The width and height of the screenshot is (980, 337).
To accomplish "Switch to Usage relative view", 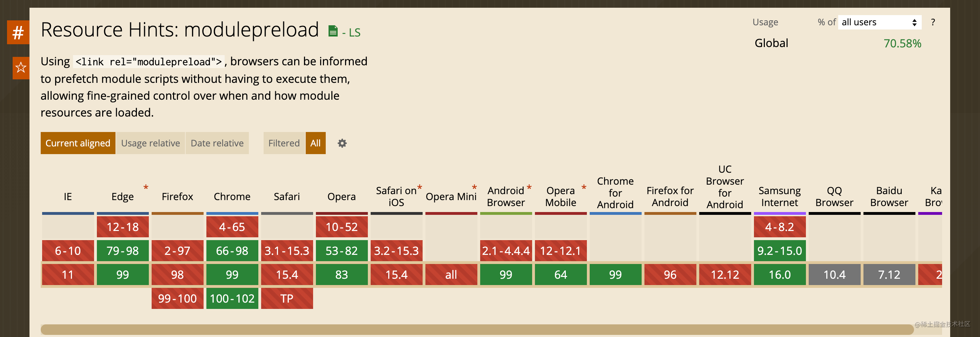I will 150,143.
